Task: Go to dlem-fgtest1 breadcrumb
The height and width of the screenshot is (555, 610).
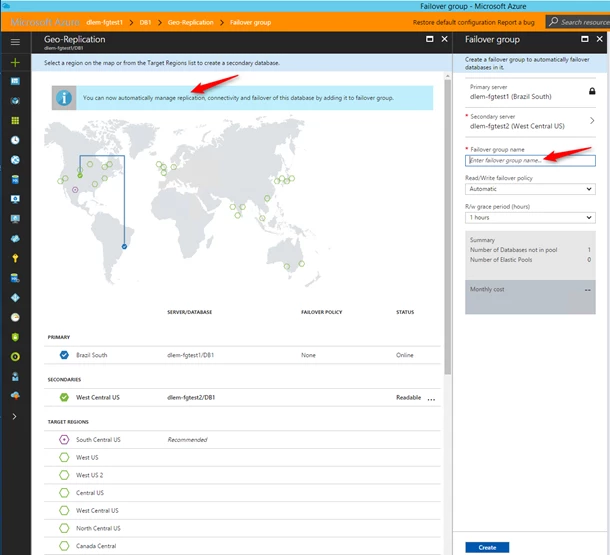Action: pos(104,22)
